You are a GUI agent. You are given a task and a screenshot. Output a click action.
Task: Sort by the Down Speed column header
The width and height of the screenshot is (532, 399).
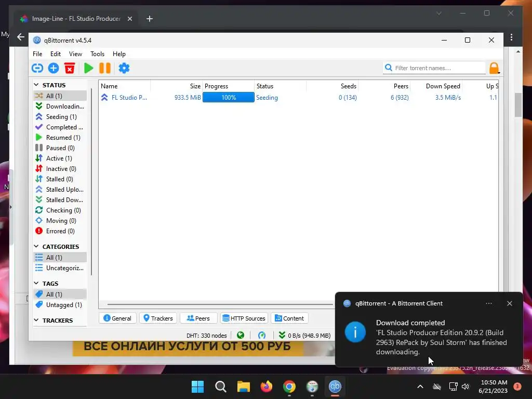[436, 86]
